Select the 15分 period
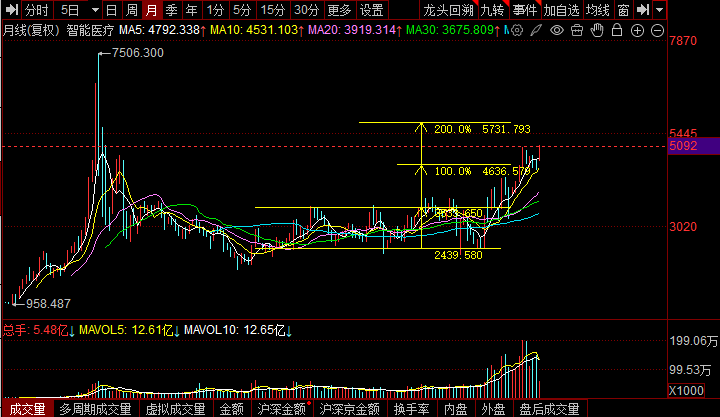This screenshot has width=720, height=417. pyautogui.click(x=273, y=10)
